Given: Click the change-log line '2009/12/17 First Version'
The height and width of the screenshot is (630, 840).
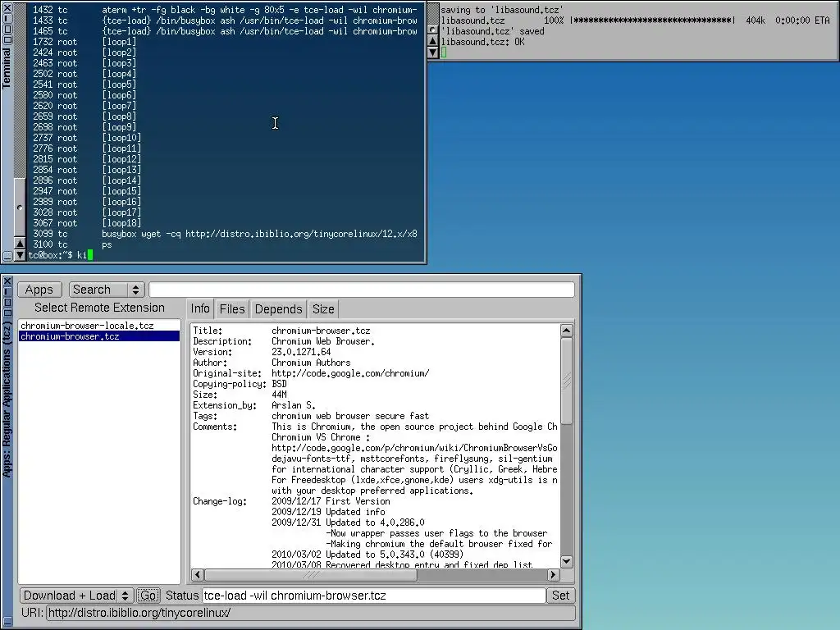Looking at the screenshot, I should pyautogui.click(x=331, y=501).
